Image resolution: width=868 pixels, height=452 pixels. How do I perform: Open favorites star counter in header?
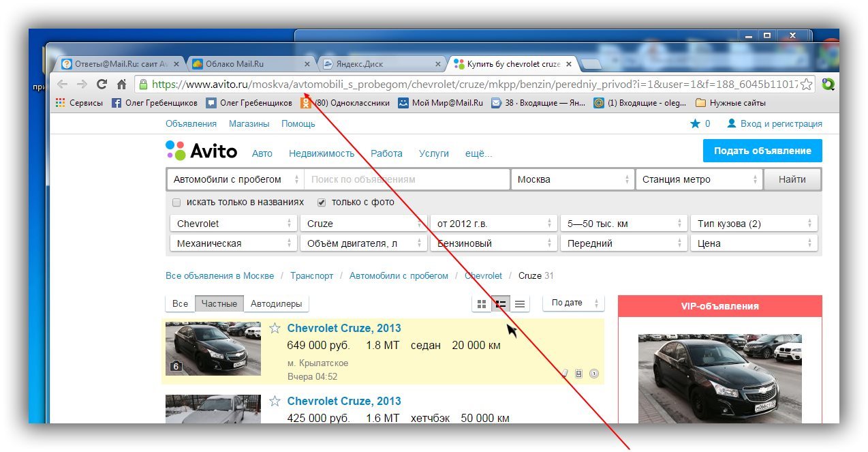(x=700, y=124)
